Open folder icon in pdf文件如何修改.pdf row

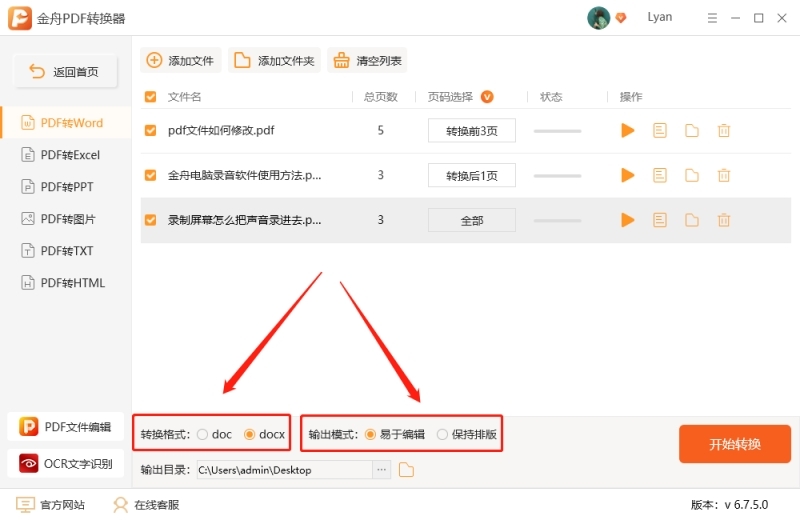[x=692, y=131]
